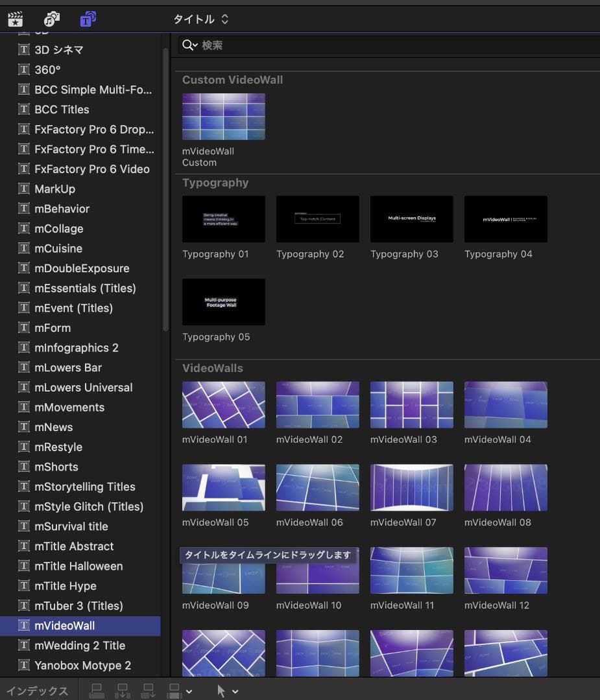600x700 pixels.
Task: Choose the BCC Titles category
Action: (x=62, y=110)
